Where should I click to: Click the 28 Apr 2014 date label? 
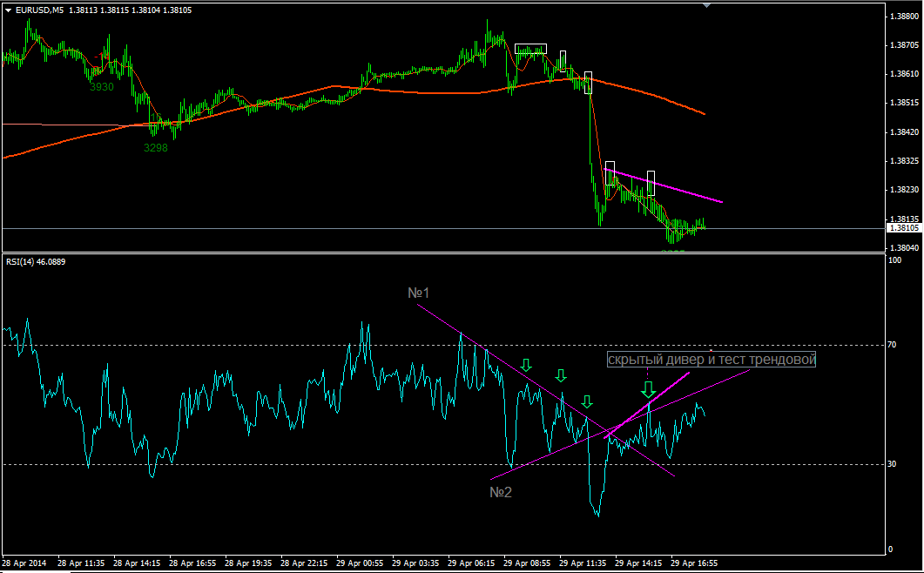coord(24,563)
